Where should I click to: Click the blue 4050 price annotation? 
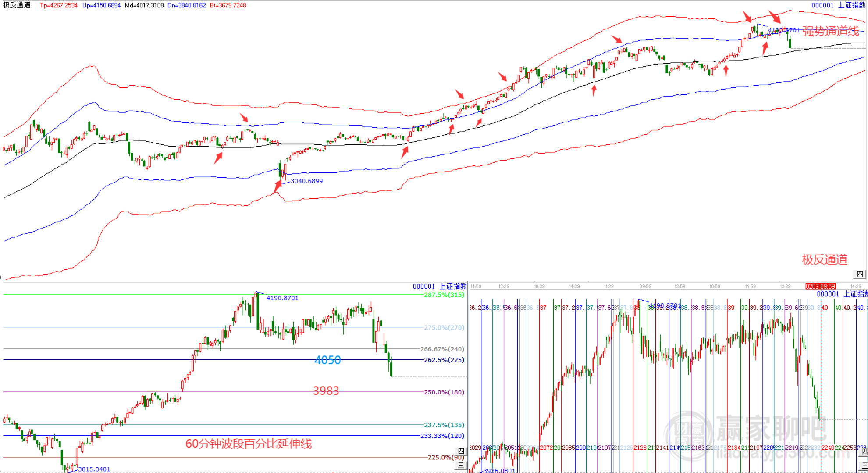pyautogui.click(x=327, y=360)
